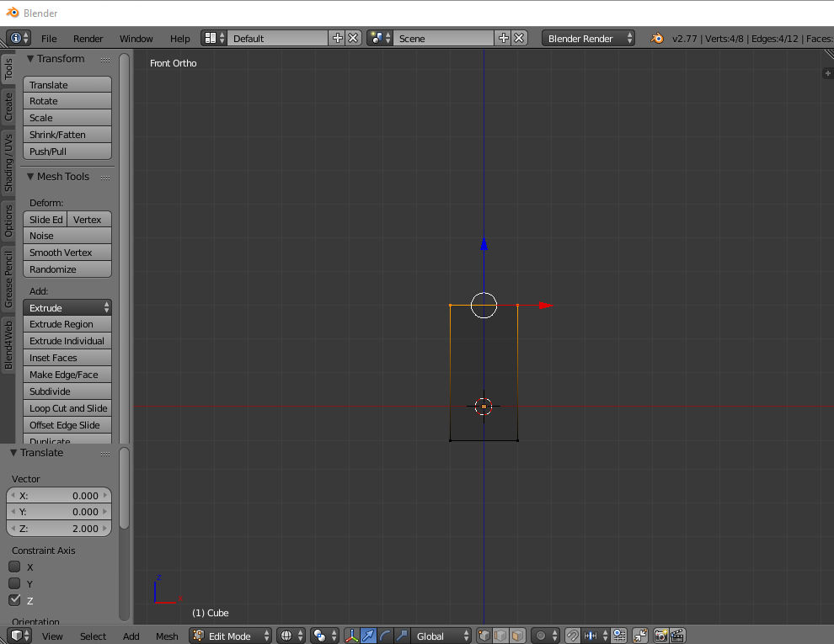This screenshot has width=834, height=644.
Task: Click the Vector Y value slider
Action: [x=59, y=512]
